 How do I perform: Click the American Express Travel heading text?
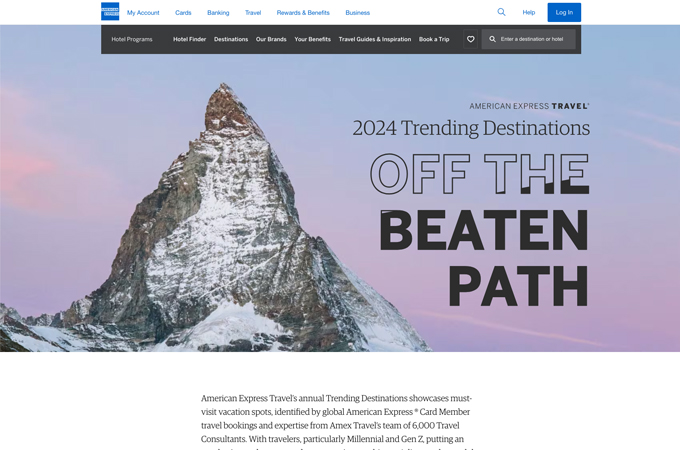[529, 106]
